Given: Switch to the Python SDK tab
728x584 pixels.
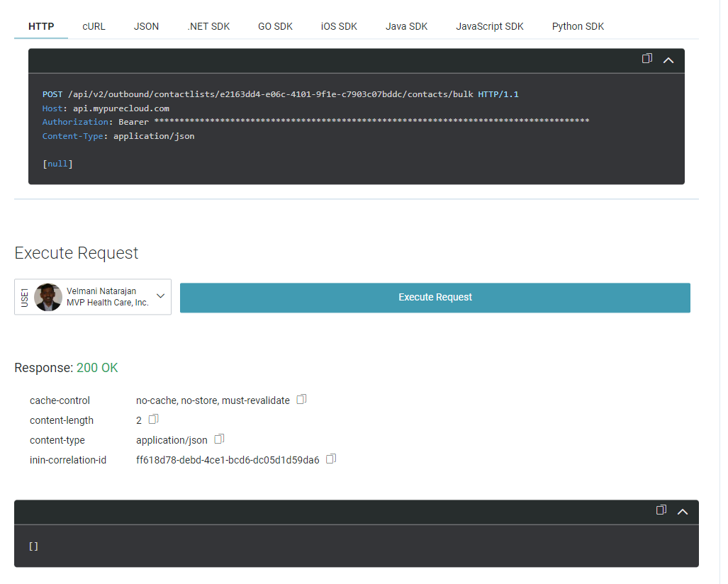Looking at the screenshot, I should pos(578,26).
